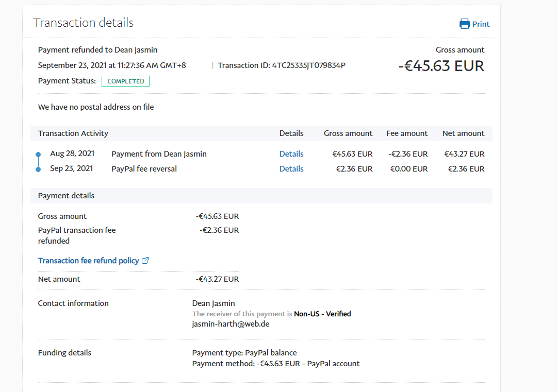Click the Print link text
This screenshot has height=392, width=558.
481,24
